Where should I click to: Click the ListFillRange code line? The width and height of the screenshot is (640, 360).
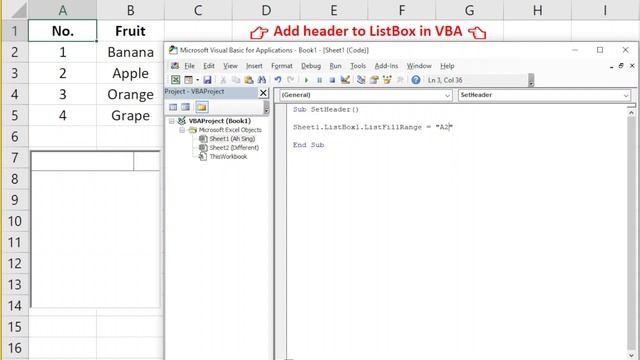(373, 127)
